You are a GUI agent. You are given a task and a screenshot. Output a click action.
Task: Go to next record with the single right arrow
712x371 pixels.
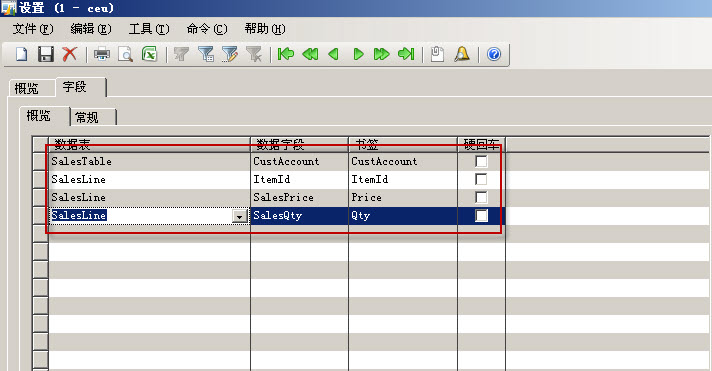point(358,54)
